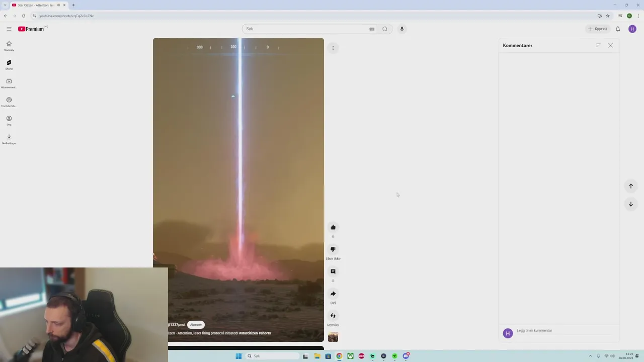
Task: Open YouTube Music in the sidebar
Action: 9,102
